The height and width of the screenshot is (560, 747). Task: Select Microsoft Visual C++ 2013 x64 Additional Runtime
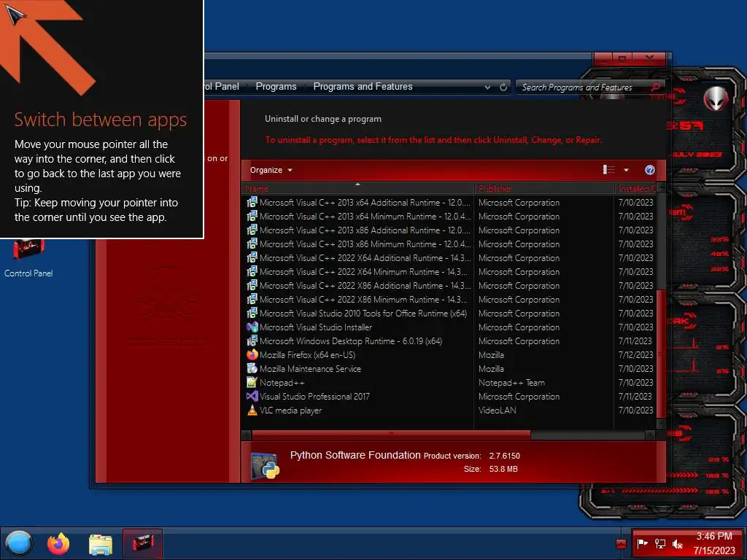365,203
